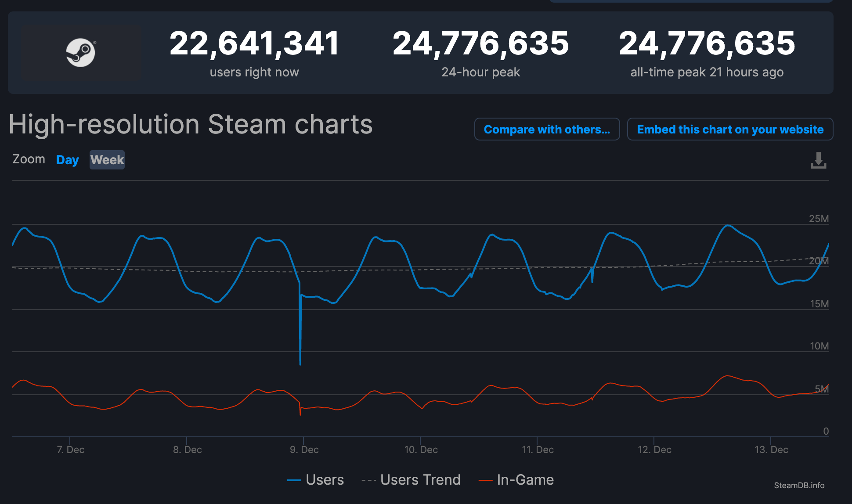Click the all-time peak statistic

coord(707,43)
